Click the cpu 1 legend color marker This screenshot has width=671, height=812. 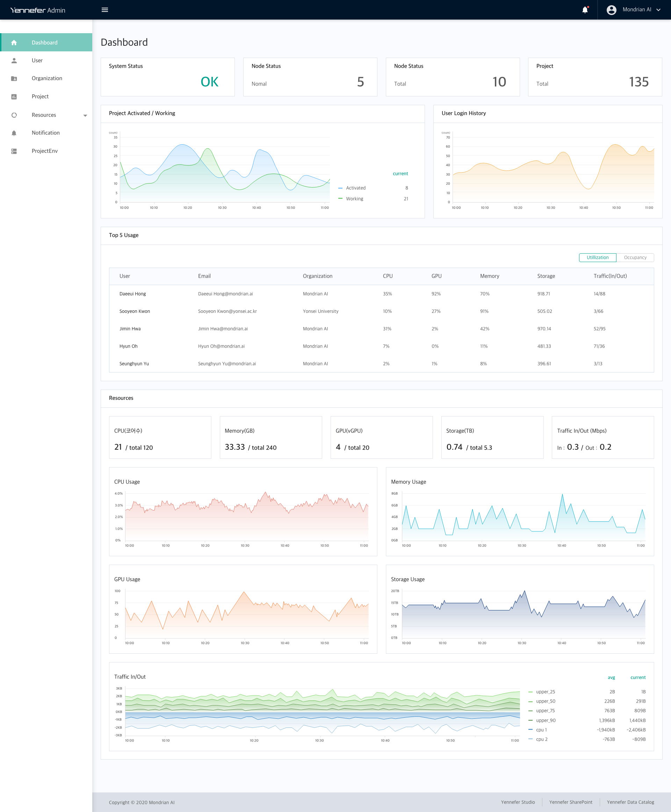tap(530, 730)
